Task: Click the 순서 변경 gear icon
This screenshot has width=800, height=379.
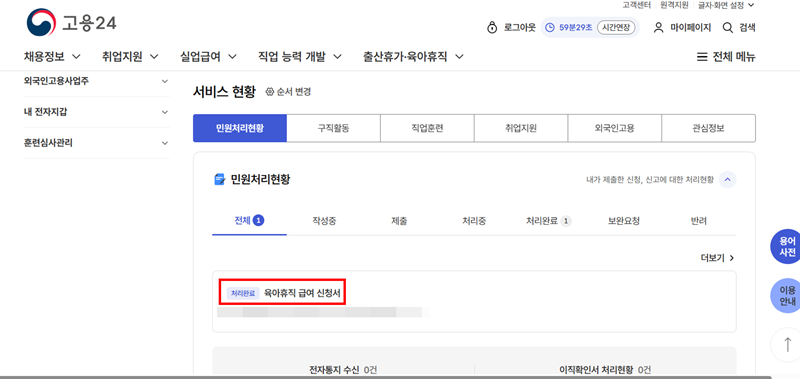Action: (x=270, y=92)
